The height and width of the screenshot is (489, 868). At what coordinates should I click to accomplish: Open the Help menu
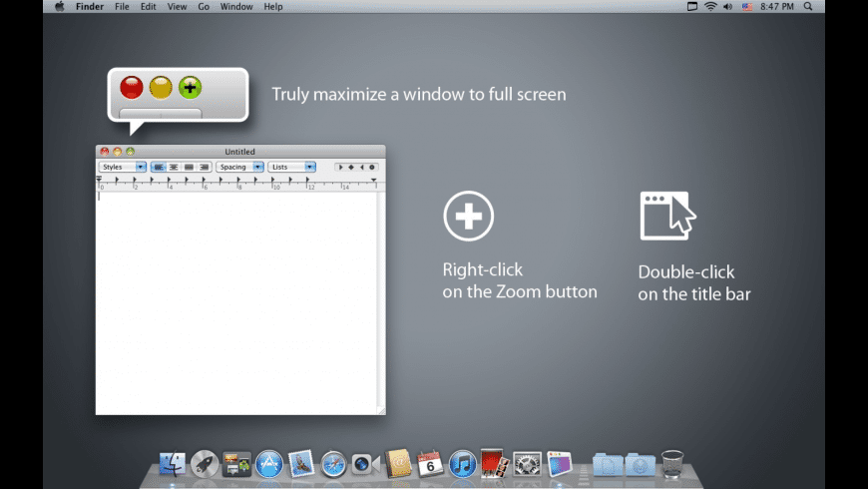(x=273, y=7)
